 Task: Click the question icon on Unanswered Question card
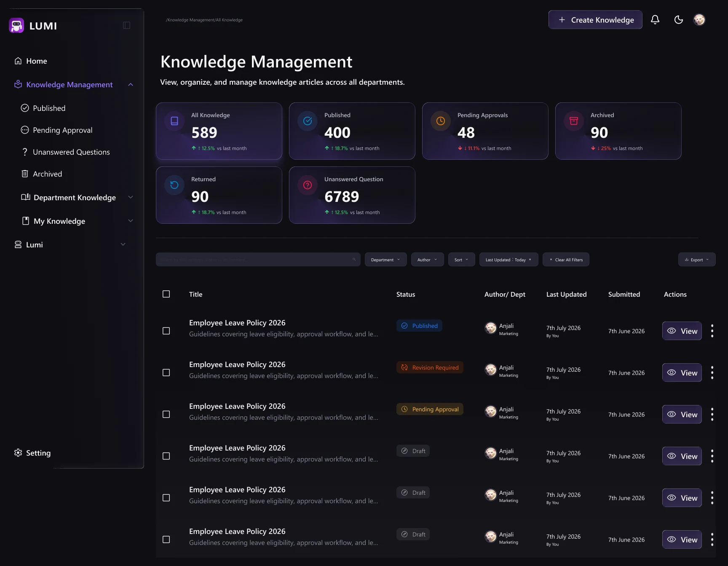308,185
